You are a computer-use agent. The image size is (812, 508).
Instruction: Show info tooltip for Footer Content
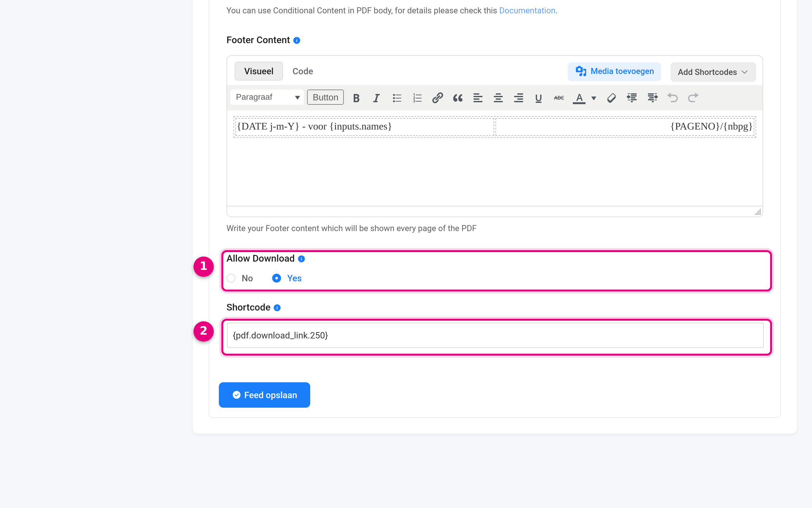pos(297,40)
